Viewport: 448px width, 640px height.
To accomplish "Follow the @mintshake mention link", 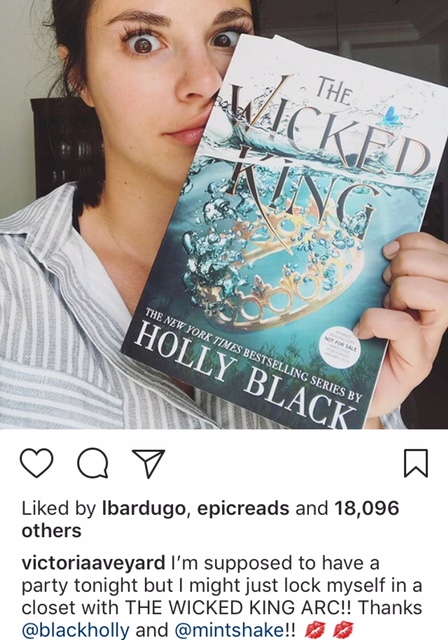I will point(230,629).
